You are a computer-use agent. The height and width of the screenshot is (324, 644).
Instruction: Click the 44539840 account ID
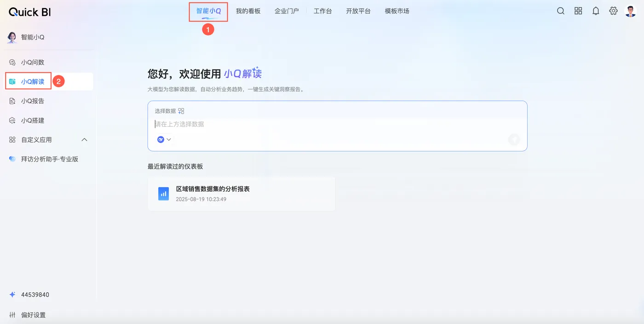pyautogui.click(x=35, y=295)
